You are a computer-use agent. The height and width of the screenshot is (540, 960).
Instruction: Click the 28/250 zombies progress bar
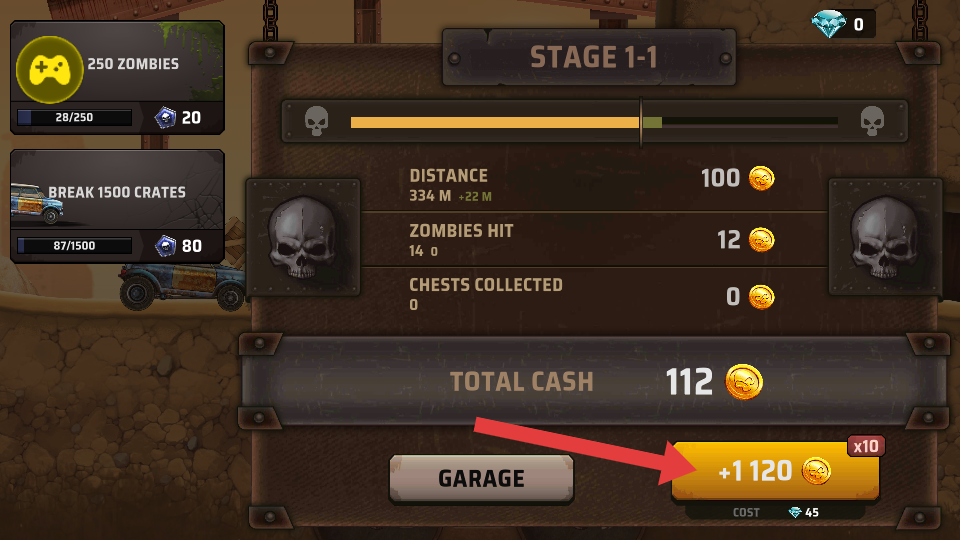(x=75, y=118)
